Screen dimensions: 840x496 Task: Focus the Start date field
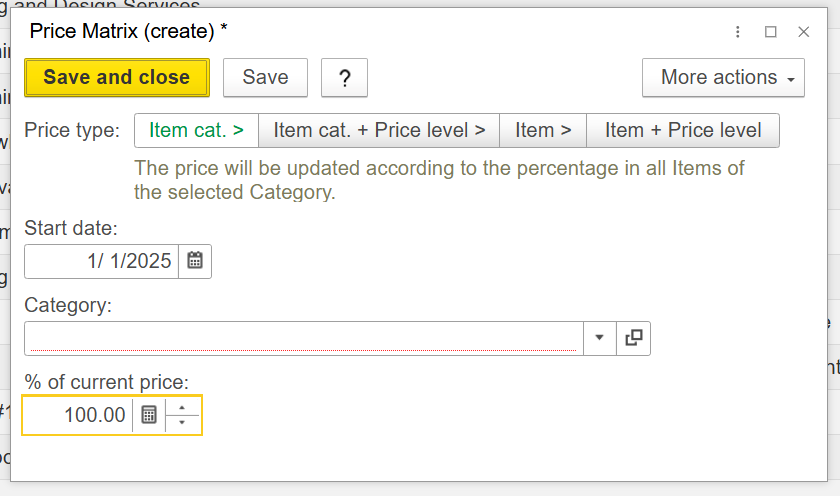(x=100, y=261)
